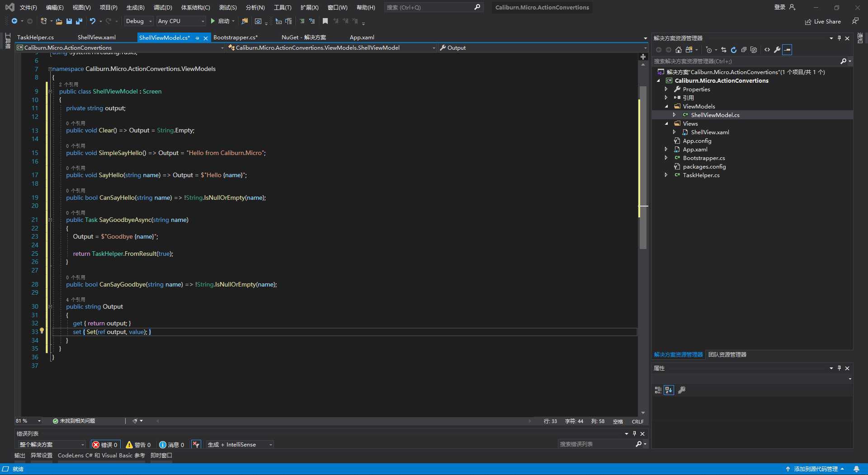This screenshot has height=475, width=868.
Task: Open the 调试(D) menu
Action: [163, 8]
